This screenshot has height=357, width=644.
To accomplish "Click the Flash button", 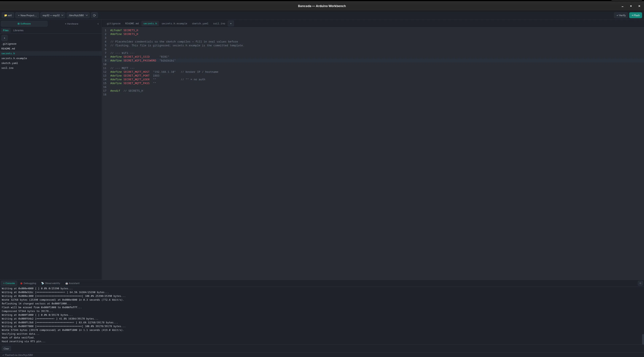I will (x=635, y=15).
